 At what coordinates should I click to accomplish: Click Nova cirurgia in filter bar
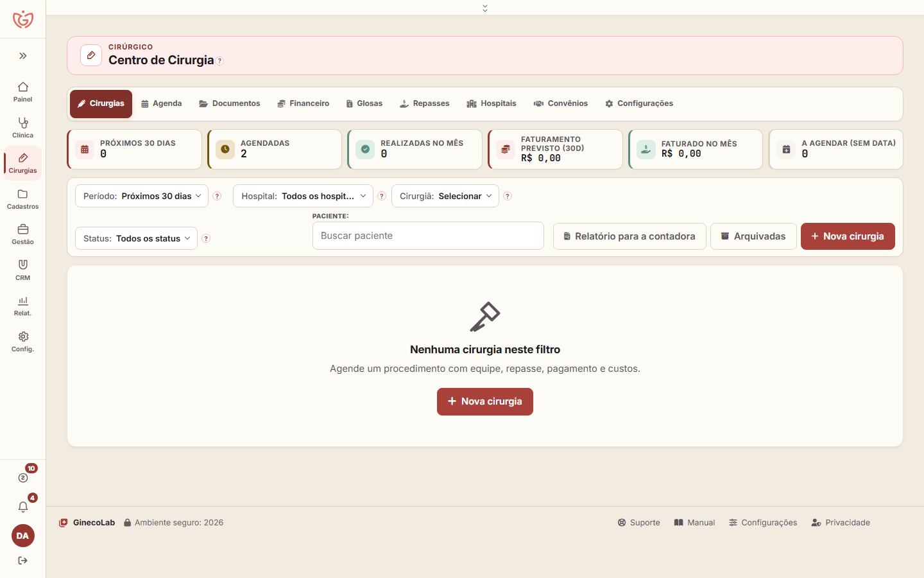(x=848, y=236)
